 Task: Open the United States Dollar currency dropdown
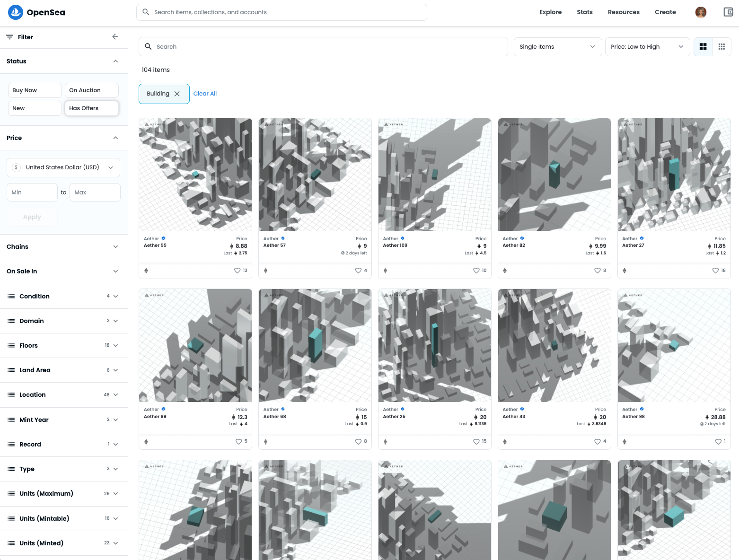63,167
